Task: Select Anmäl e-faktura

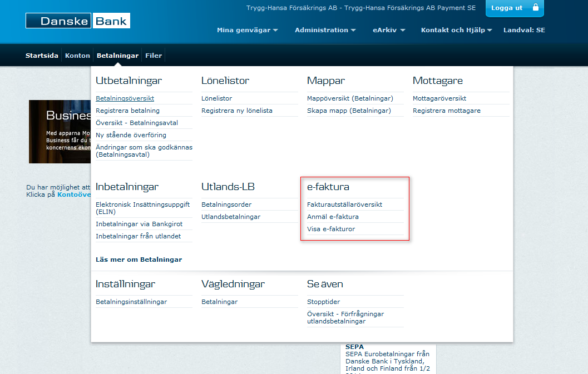Action: tap(333, 217)
